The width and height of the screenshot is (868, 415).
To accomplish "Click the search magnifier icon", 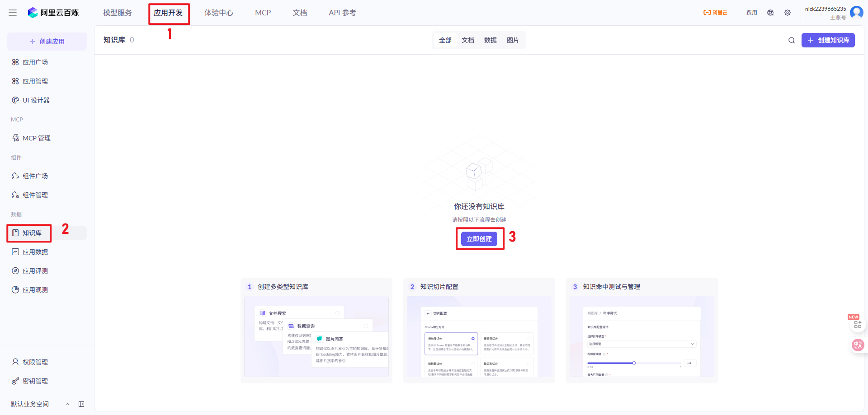I will click(x=792, y=40).
